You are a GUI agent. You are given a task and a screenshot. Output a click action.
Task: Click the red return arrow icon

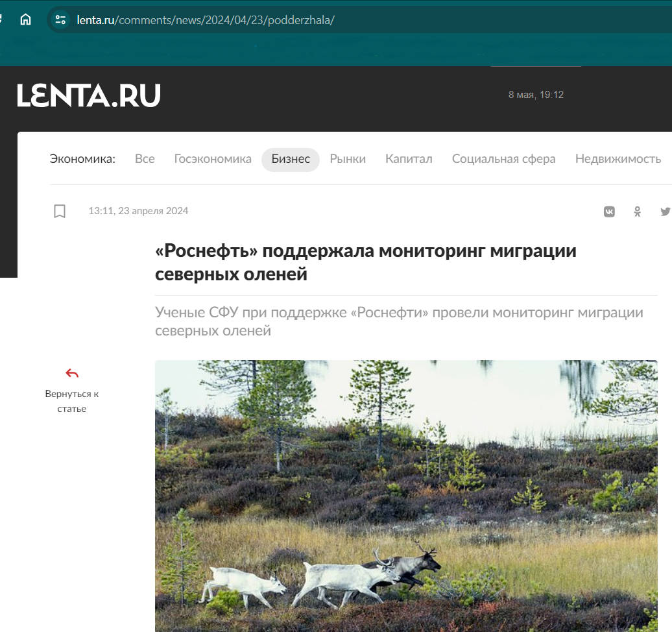pyautogui.click(x=72, y=374)
